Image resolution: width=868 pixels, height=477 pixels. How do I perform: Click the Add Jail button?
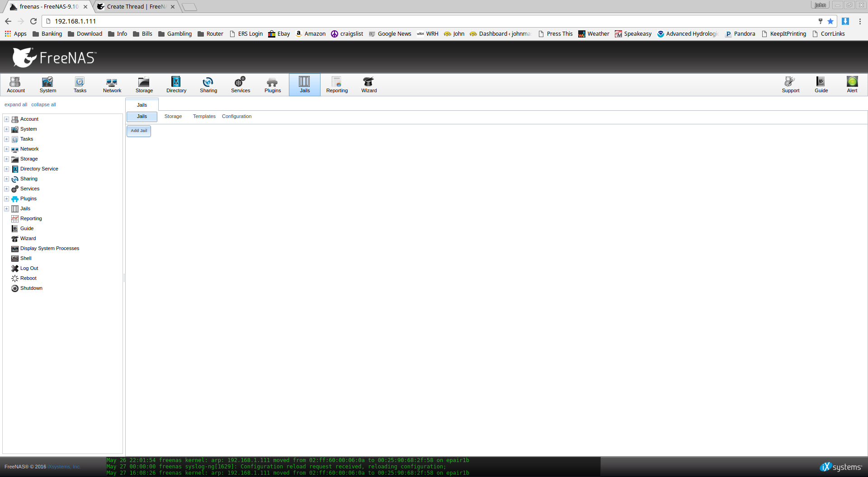pos(139,131)
